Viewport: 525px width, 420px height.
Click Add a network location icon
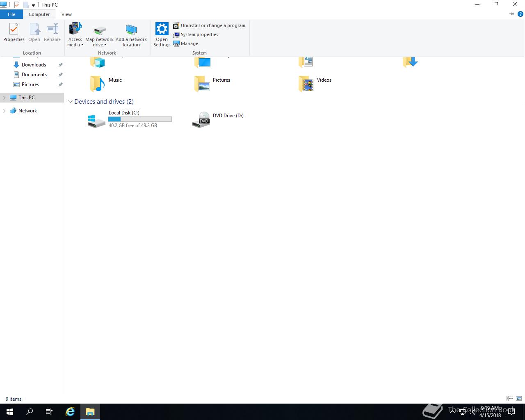[131, 35]
